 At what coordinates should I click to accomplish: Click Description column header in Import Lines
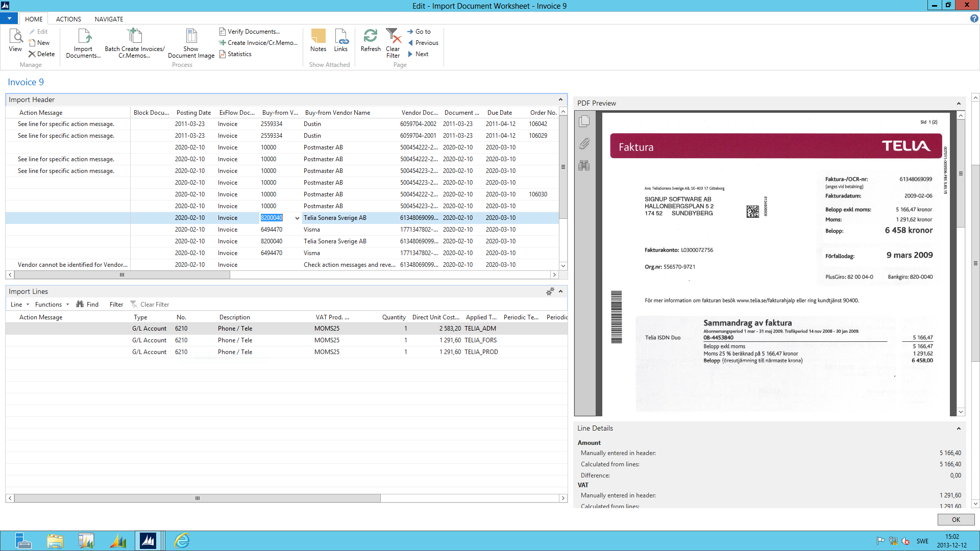click(x=235, y=317)
